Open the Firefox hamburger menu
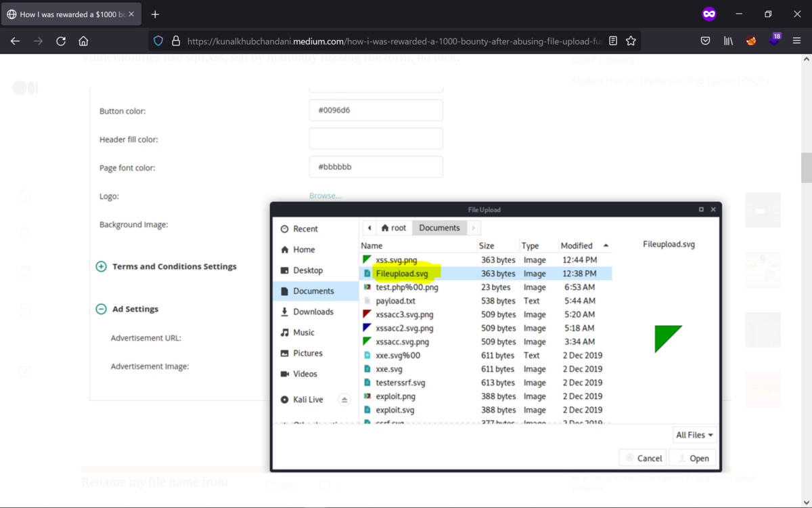The image size is (812, 508). (796, 41)
